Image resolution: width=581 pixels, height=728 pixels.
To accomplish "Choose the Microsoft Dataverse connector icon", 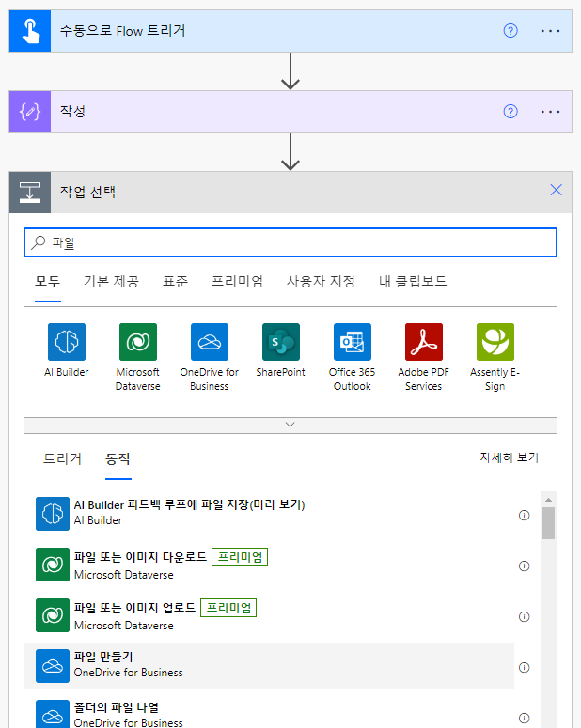I will [138, 342].
